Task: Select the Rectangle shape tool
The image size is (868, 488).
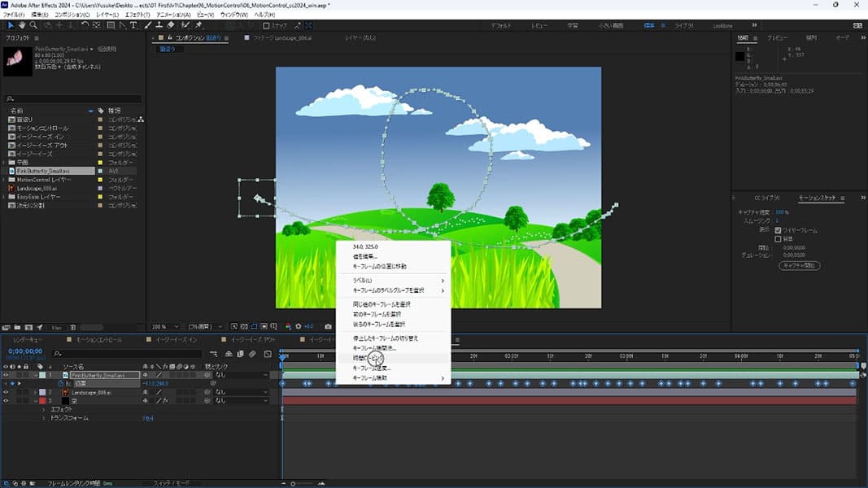Action: (111, 25)
